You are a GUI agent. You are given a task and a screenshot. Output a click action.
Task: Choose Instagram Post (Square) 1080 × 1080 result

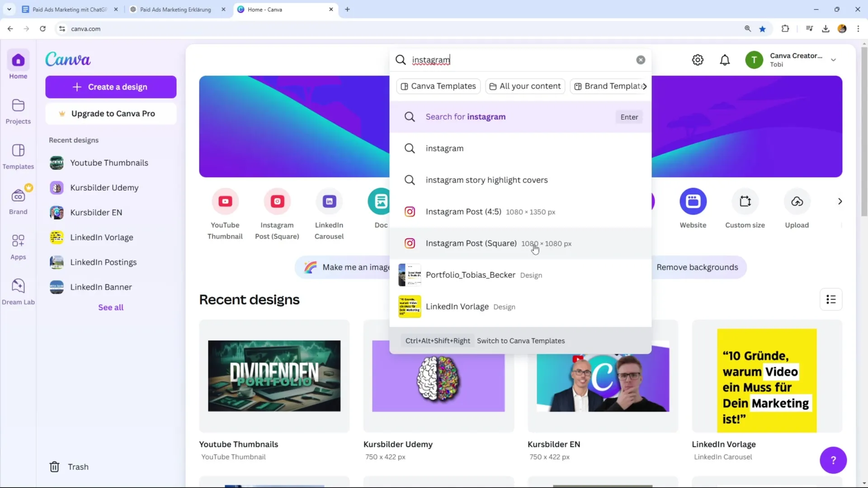[x=520, y=243]
